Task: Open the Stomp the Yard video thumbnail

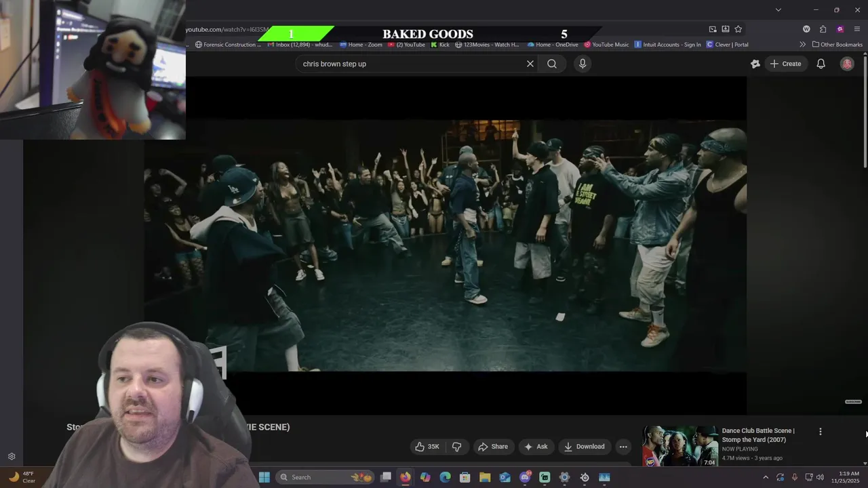Action: (x=680, y=446)
